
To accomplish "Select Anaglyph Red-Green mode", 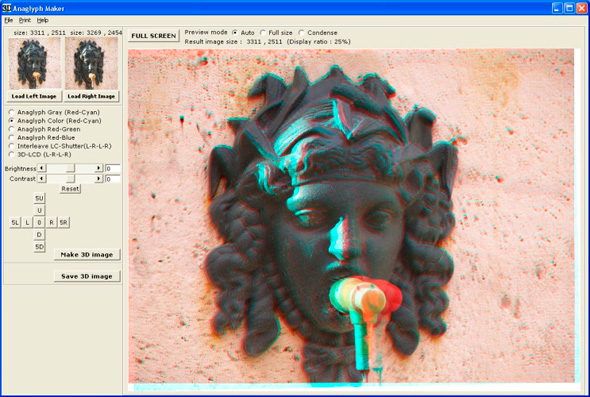I will [x=44, y=129].
